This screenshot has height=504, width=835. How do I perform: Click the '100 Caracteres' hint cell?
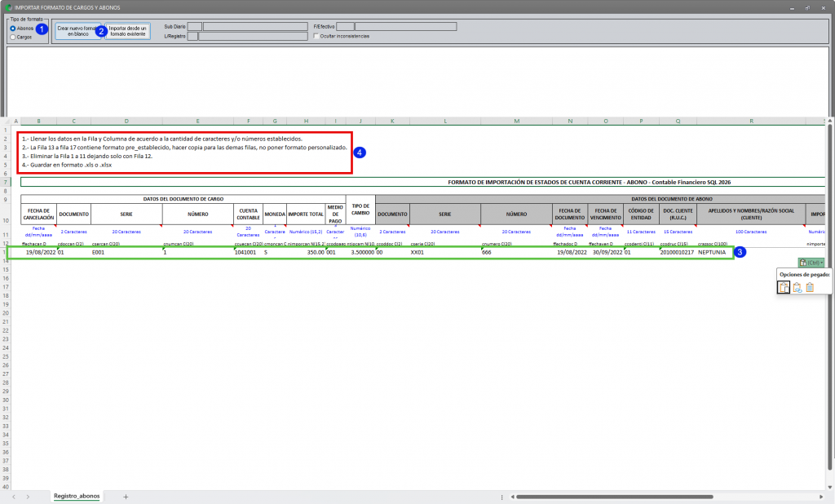point(751,232)
